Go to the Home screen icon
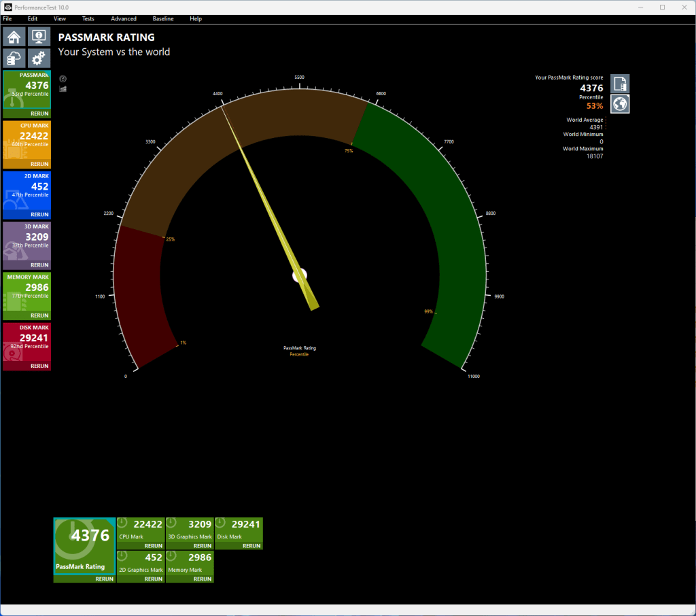The height and width of the screenshot is (616, 696). pyautogui.click(x=14, y=37)
